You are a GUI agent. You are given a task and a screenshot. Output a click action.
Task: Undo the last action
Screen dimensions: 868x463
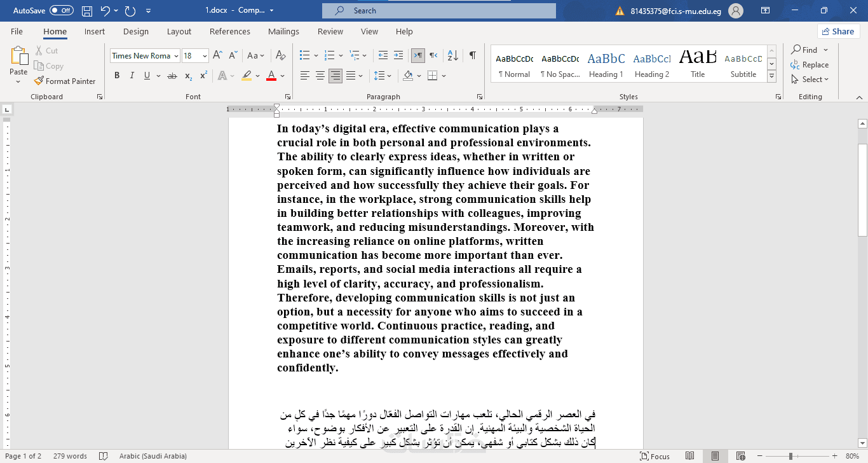(x=105, y=11)
